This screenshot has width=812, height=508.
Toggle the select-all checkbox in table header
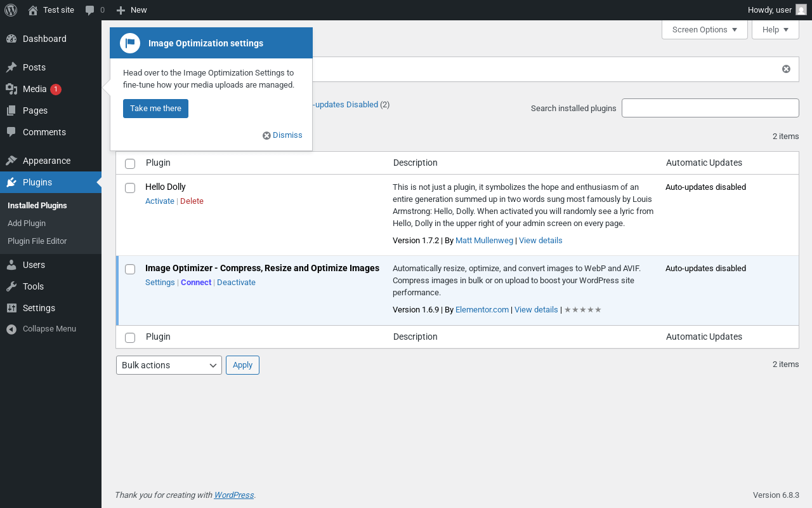[x=130, y=164]
